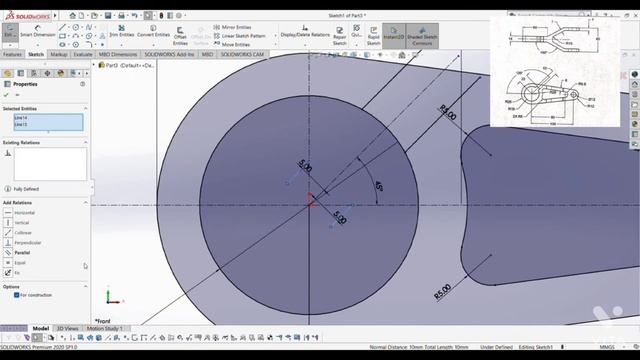This screenshot has width=640, height=360.
Task: Open the Trim Entities dropdown arrow
Action: tap(121, 44)
